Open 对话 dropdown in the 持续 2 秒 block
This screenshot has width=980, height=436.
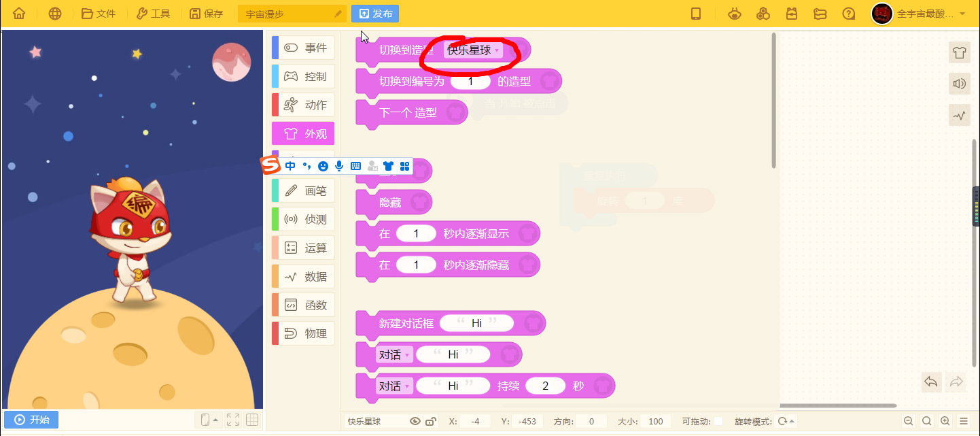(x=394, y=386)
